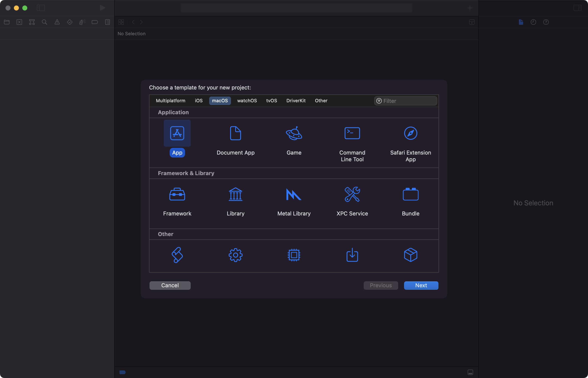Open the Breakpoint navigator icon

[95, 22]
